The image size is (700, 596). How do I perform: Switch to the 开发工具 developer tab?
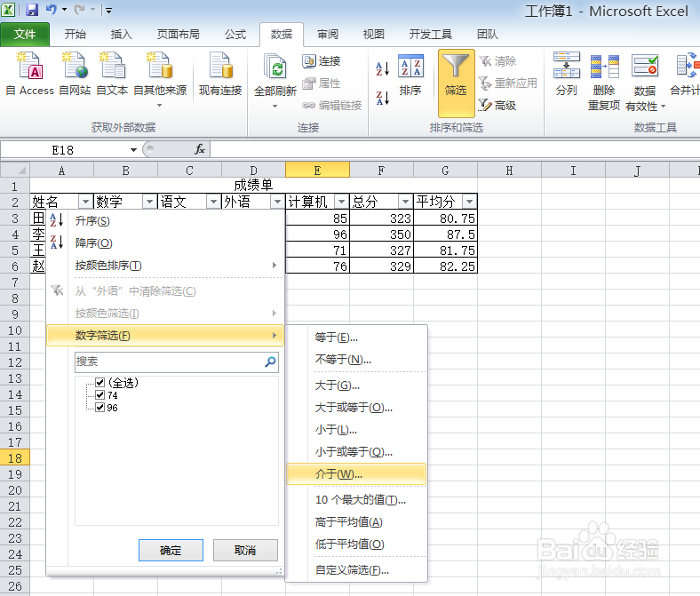(430, 35)
